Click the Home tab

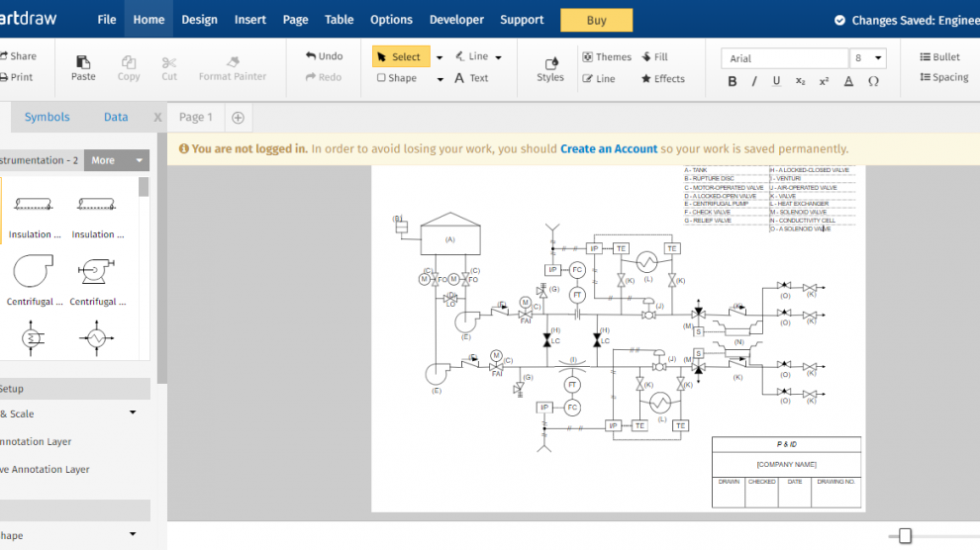tap(148, 20)
